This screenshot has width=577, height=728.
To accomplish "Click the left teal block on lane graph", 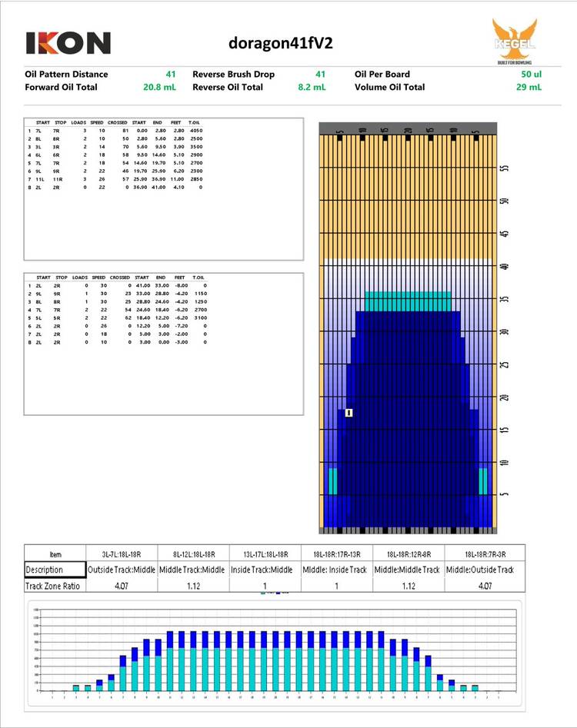I will coord(333,480).
